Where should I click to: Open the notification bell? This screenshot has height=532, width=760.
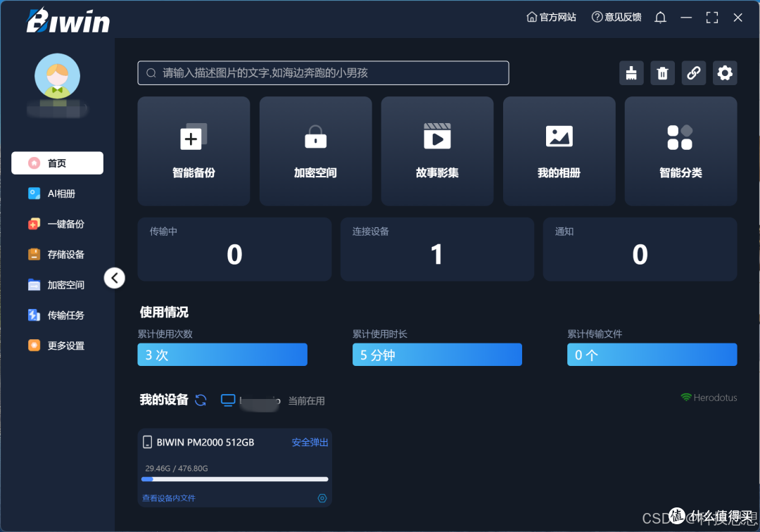(x=660, y=18)
